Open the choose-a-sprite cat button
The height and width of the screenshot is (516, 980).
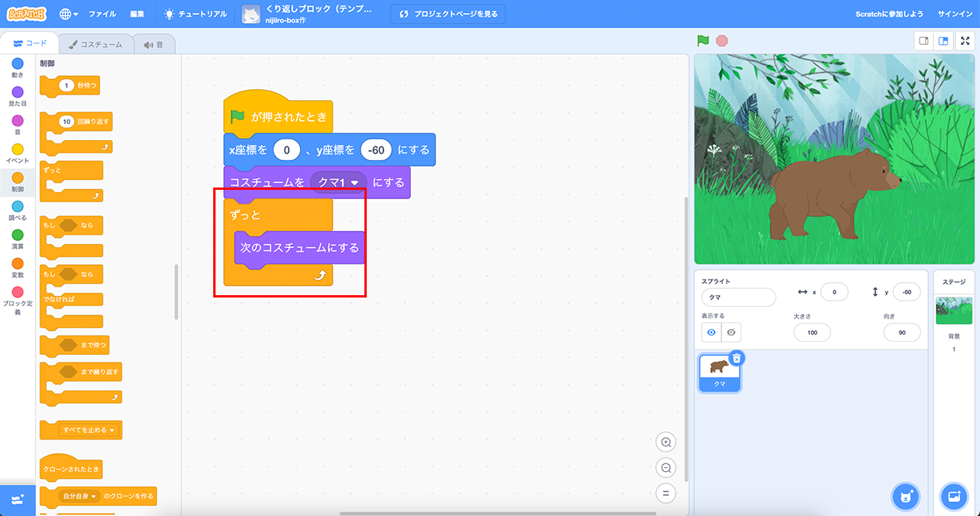904,495
